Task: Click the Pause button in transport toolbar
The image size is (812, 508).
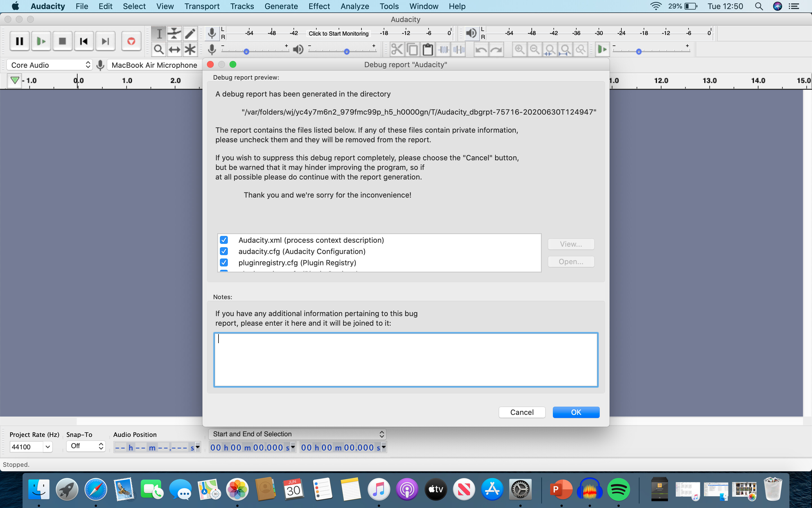Action: coord(19,41)
